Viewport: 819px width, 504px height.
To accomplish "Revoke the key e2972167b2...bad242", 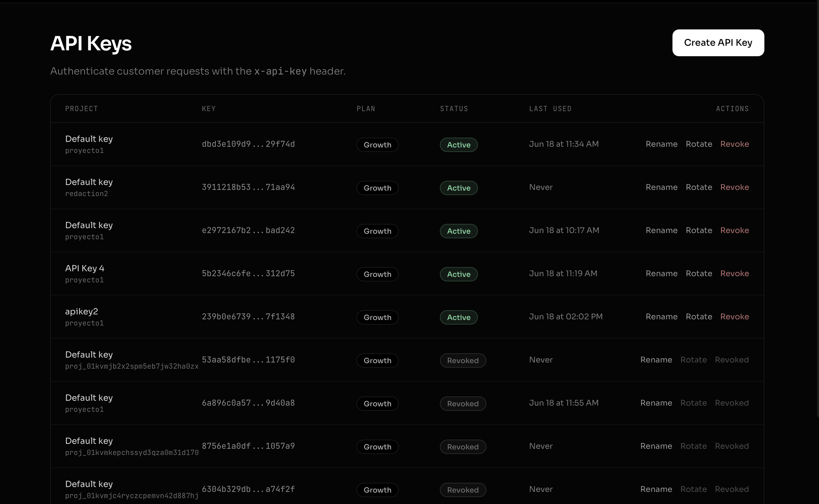I will [x=734, y=230].
